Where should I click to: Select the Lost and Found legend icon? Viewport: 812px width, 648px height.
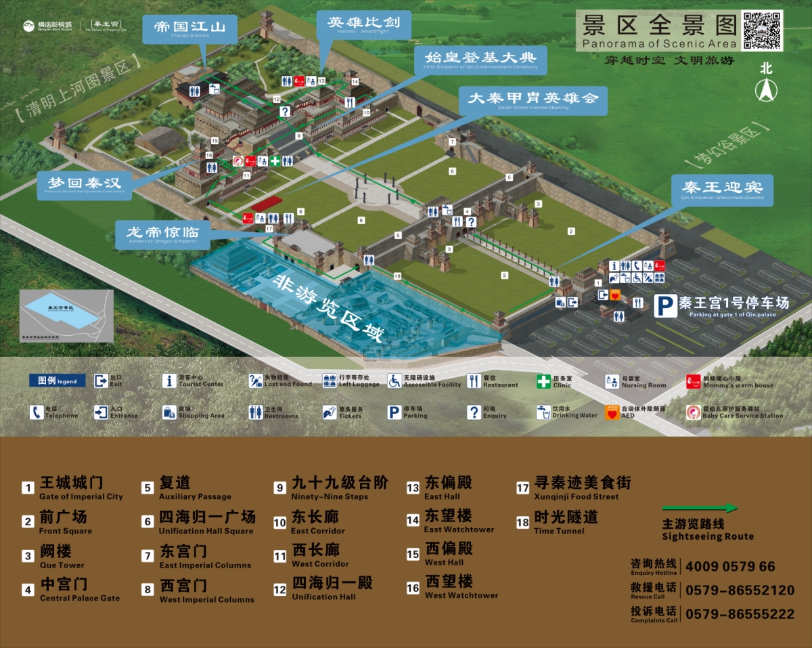point(255,381)
